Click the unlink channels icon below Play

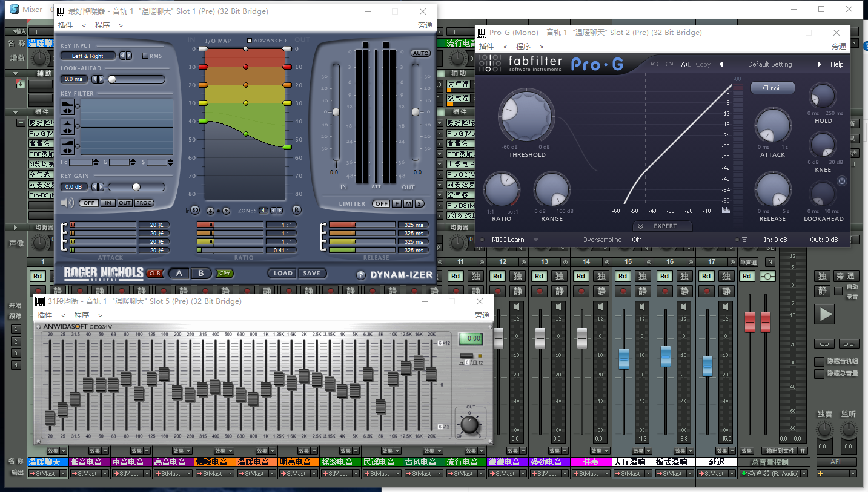tap(849, 344)
